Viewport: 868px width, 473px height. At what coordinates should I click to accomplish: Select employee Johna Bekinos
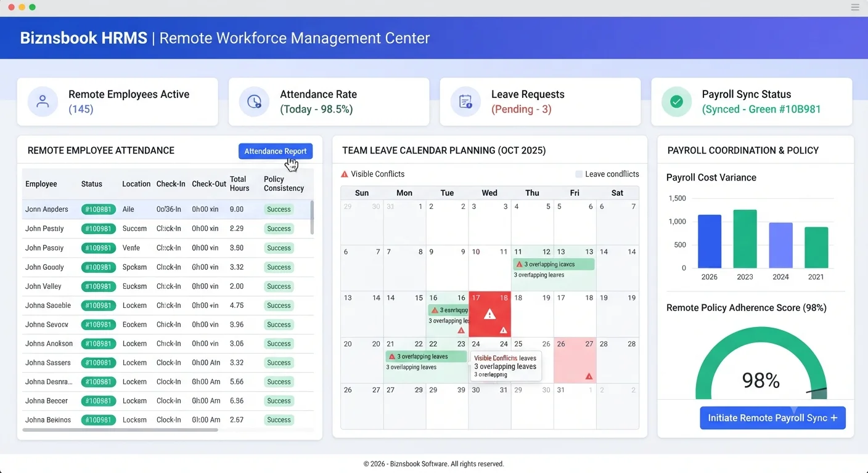tap(48, 420)
